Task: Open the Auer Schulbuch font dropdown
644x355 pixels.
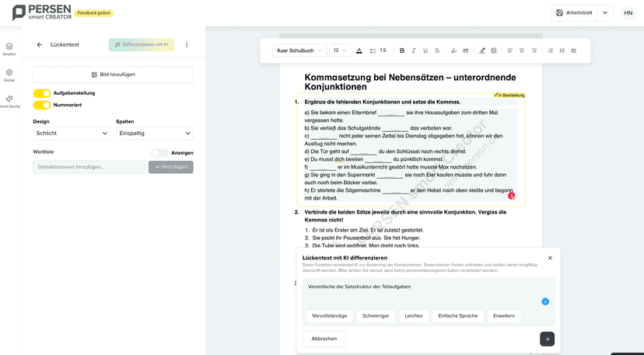Action: coord(299,50)
